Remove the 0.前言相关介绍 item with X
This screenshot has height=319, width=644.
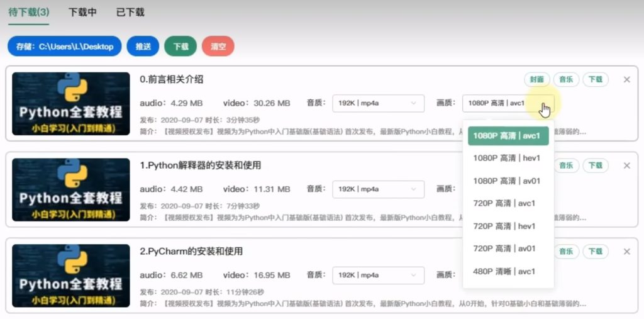[626, 79]
